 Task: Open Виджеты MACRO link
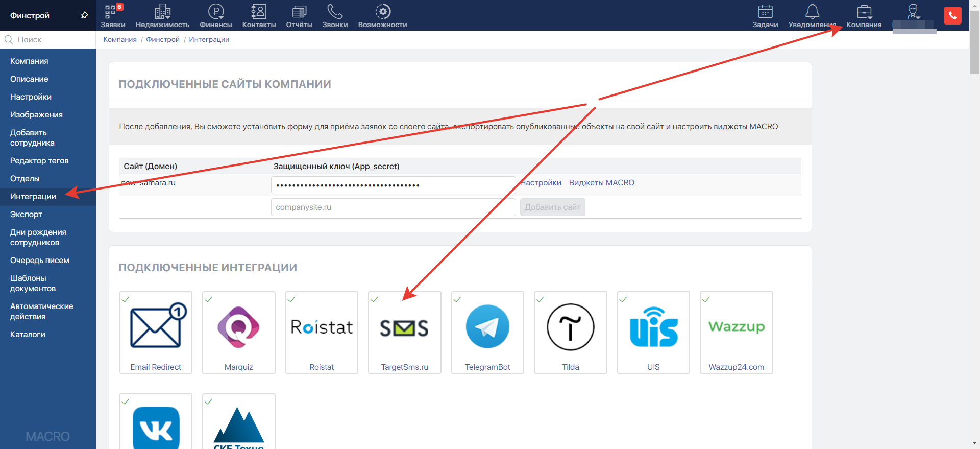601,182
